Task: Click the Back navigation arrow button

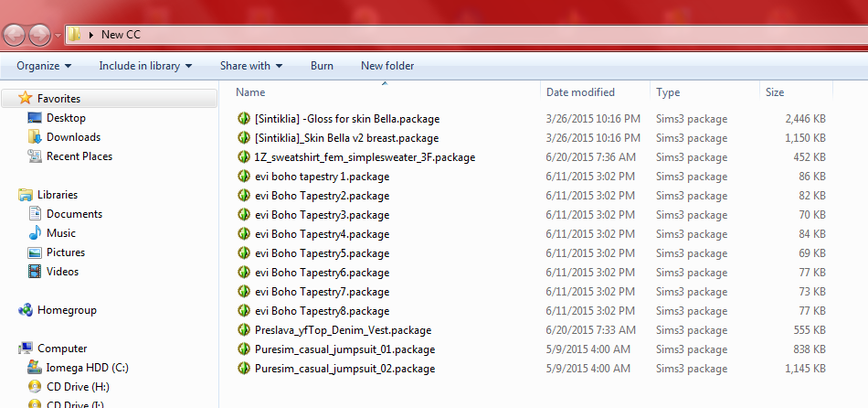Action: 14,36
